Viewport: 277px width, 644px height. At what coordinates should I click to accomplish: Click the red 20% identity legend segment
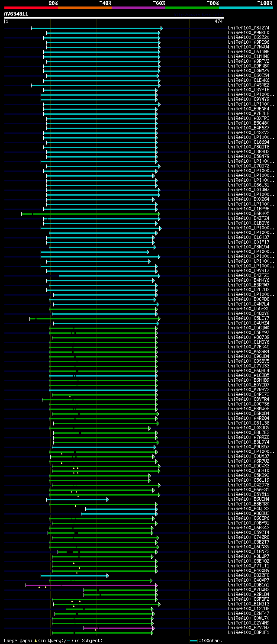[x=31, y=8]
